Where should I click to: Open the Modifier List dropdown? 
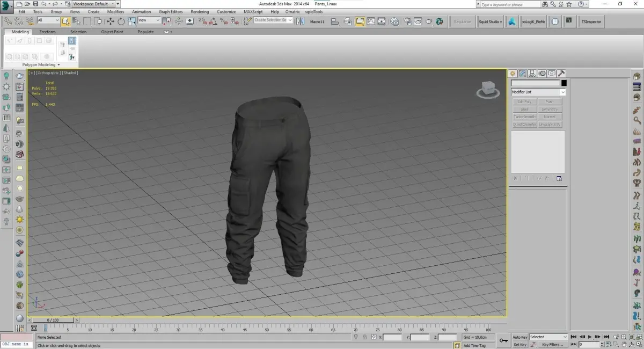click(538, 92)
